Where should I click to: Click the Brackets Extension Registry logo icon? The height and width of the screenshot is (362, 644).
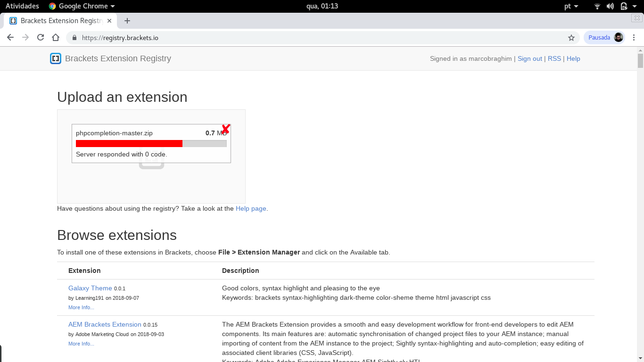56,58
